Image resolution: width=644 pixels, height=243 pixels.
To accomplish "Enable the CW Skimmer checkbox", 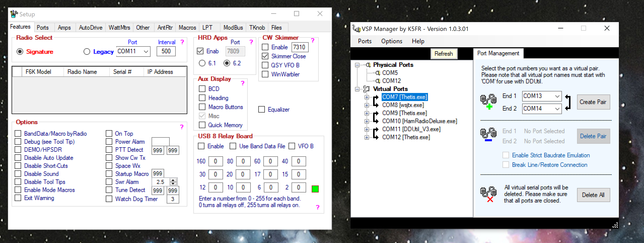I will 265,47.
